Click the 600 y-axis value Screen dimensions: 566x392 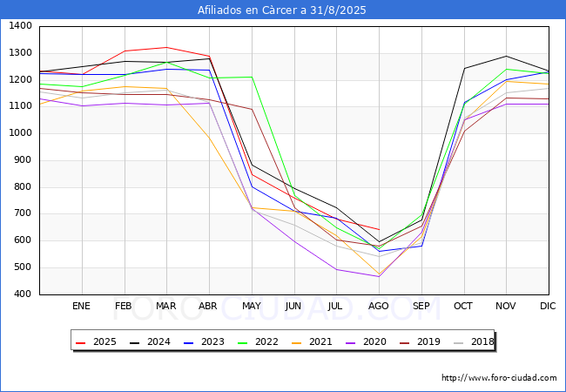click(24, 240)
